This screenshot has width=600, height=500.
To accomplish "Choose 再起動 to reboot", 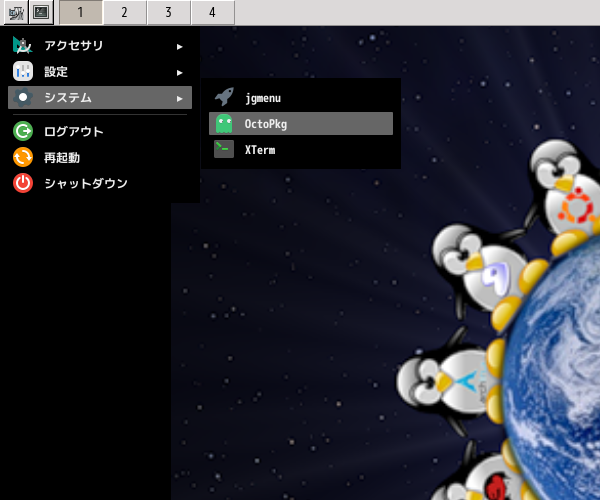I will (x=100, y=158).
